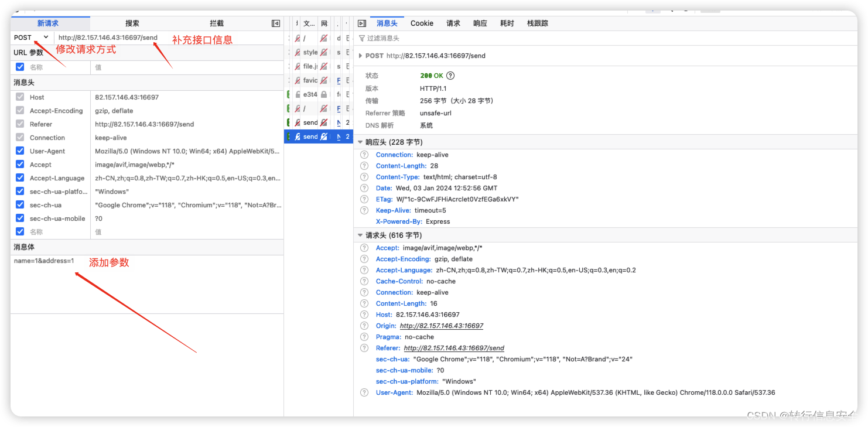Click the request URL input field
Screen dimensions: 868x427
(169, 37)
